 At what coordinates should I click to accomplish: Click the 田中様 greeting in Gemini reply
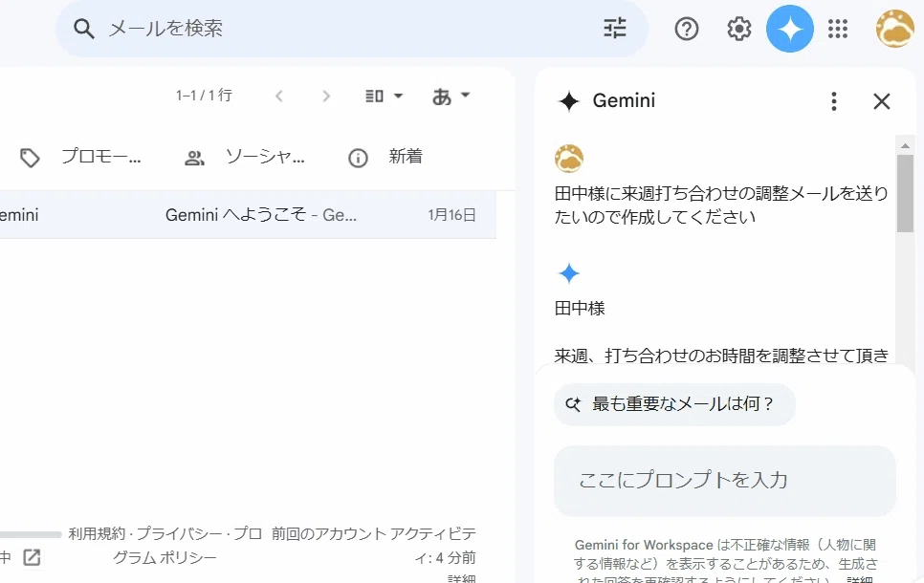[x=580, y=309]
